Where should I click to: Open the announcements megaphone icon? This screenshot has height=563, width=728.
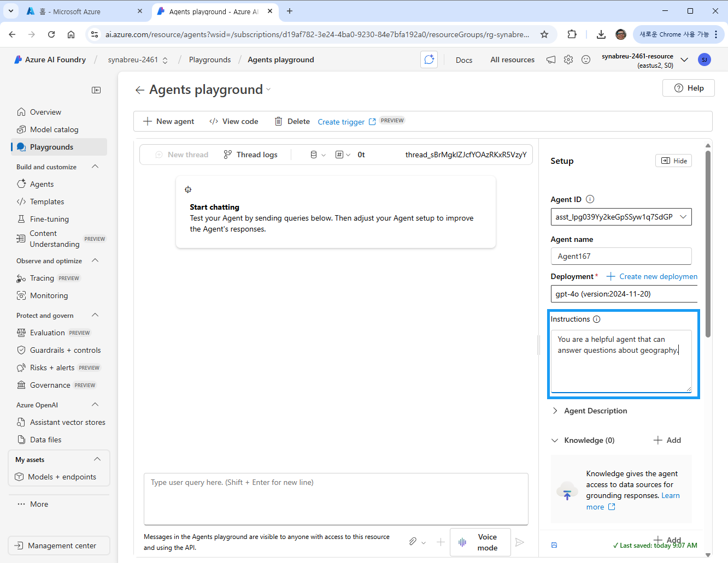click(x=551, y=60)
